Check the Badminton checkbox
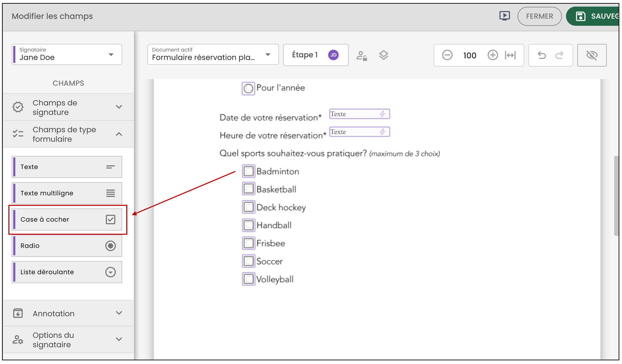This screenshot has width=622, height=364. click(249, 171)
